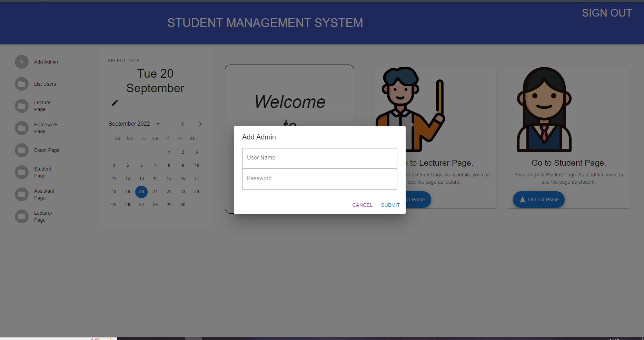644x340 pixels.
Task: Select the Assistant Page folder icon
Action: 21,194
